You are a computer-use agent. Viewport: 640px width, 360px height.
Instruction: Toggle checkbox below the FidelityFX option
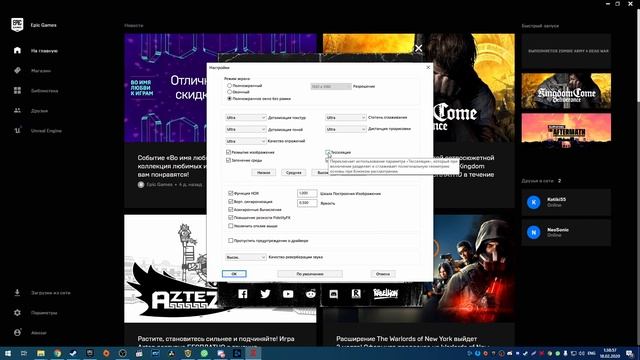(x=231, y=226)
